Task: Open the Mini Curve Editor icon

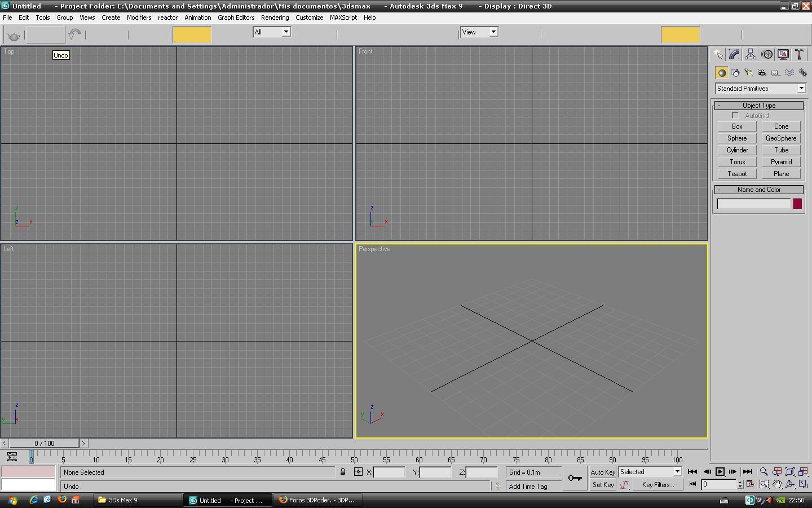Action: (x=12, y=457)
